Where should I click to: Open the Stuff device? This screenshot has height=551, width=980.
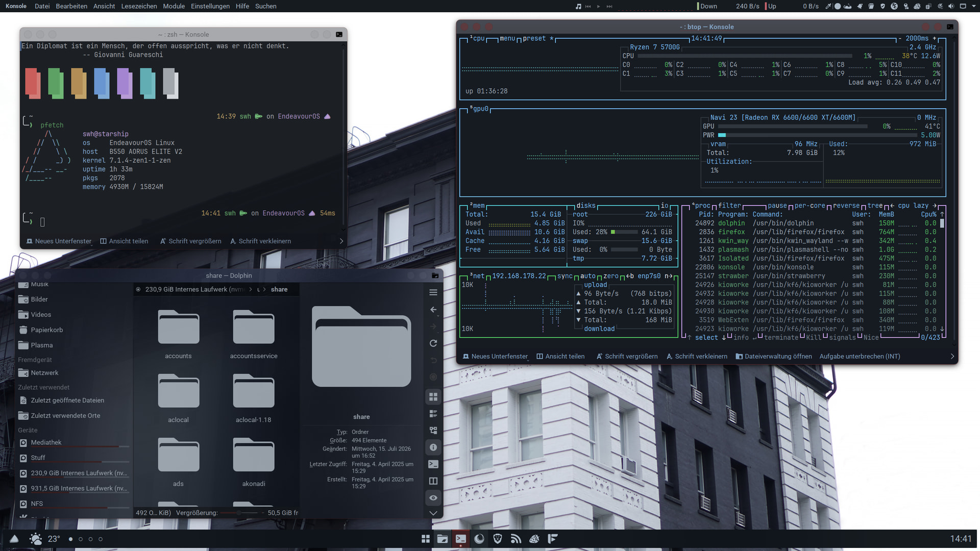coord(73,458)
